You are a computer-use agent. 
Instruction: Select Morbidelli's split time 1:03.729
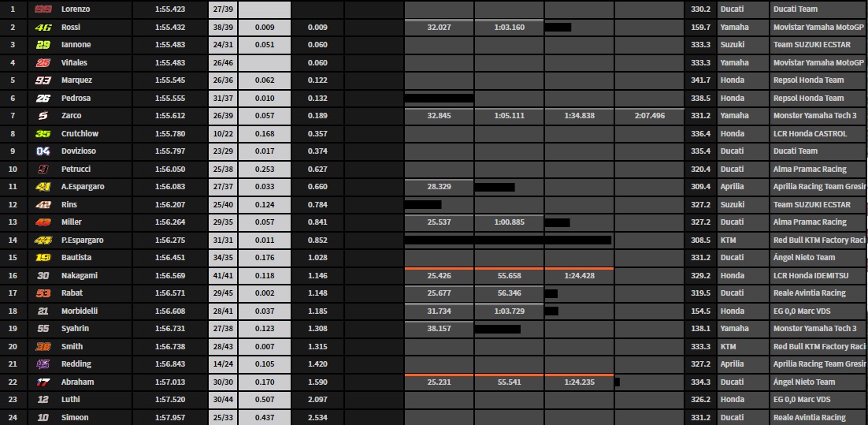coord(510,311)
